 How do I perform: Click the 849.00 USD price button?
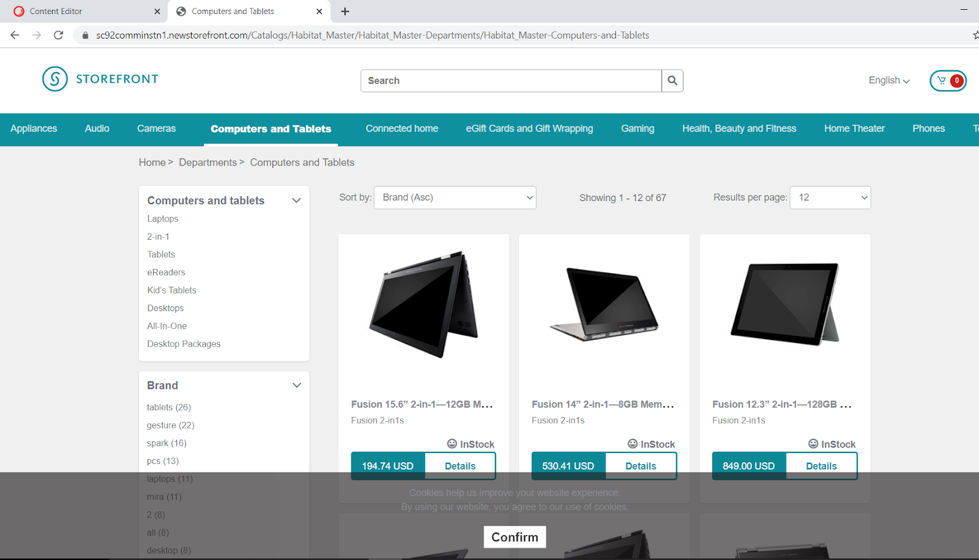tap(749, 466)
